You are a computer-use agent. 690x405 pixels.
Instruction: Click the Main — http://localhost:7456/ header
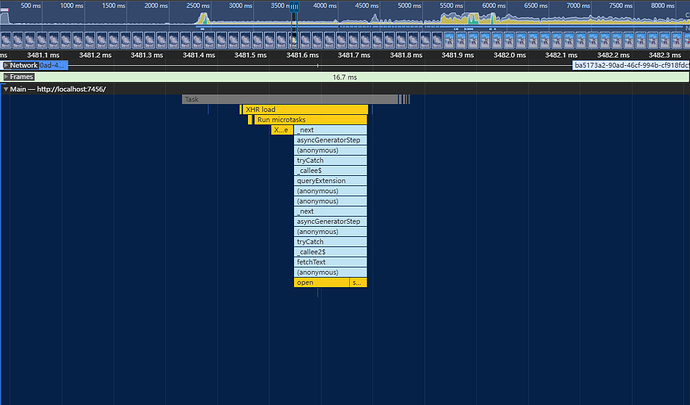[58, 89]
